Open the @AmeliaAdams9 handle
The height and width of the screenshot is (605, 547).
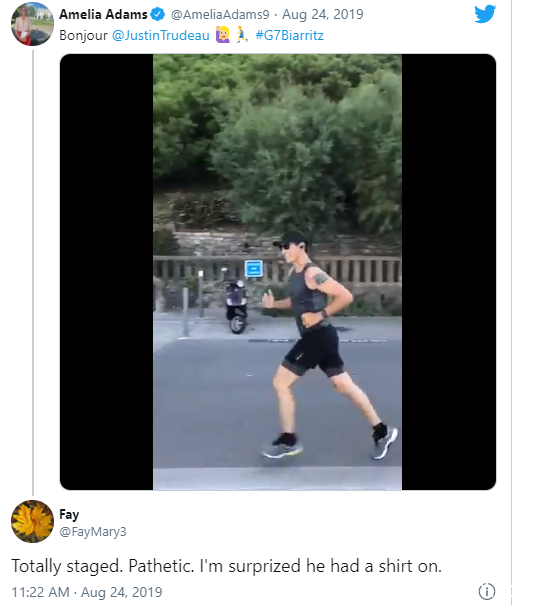[x=220, y=15]
